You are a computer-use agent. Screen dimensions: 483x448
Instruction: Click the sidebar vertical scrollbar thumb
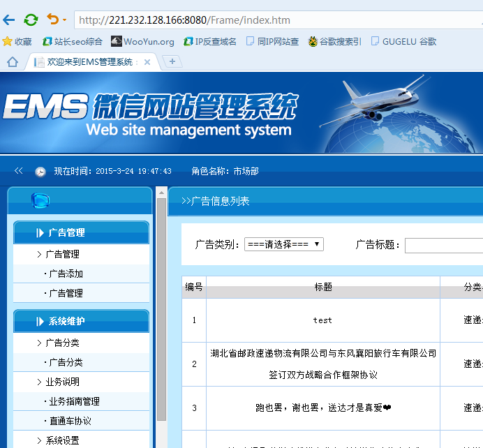(x=161, y=309)
